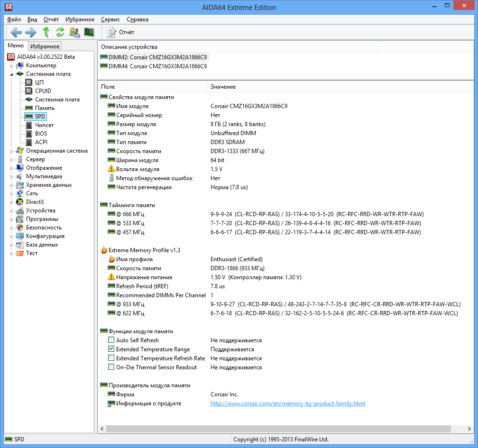Switch to the Меню tab
Viewport: 478px width, 448px height.
coord(16,46)
